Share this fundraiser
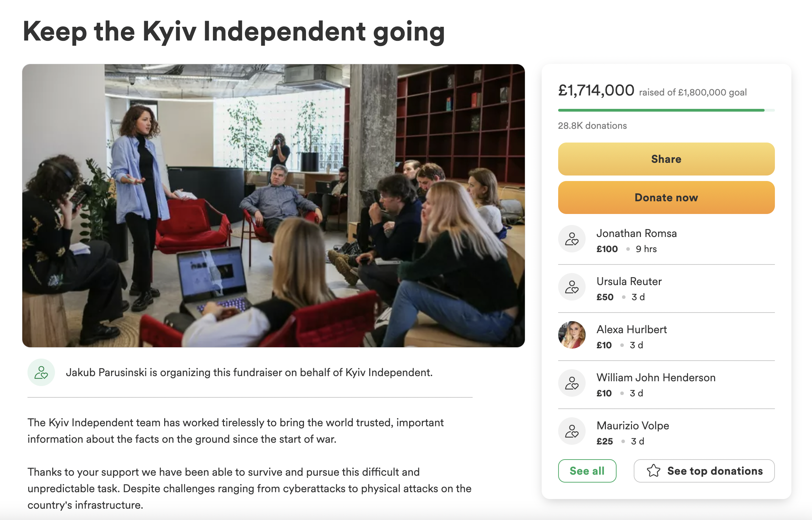 pos(666,159)
